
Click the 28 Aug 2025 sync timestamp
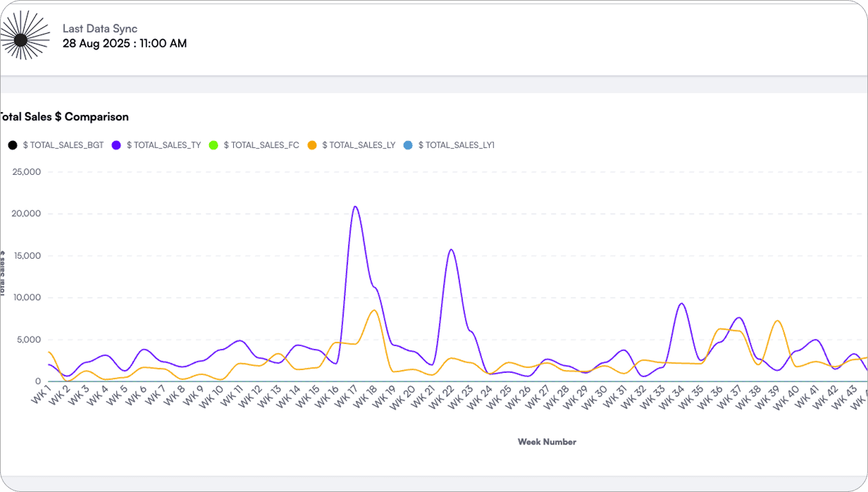124,43
